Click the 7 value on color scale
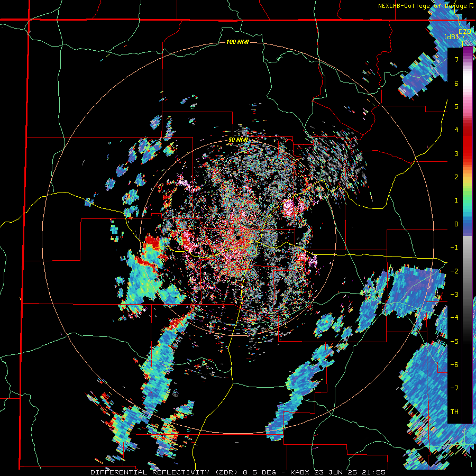476x476 pixels. (456, 59)
